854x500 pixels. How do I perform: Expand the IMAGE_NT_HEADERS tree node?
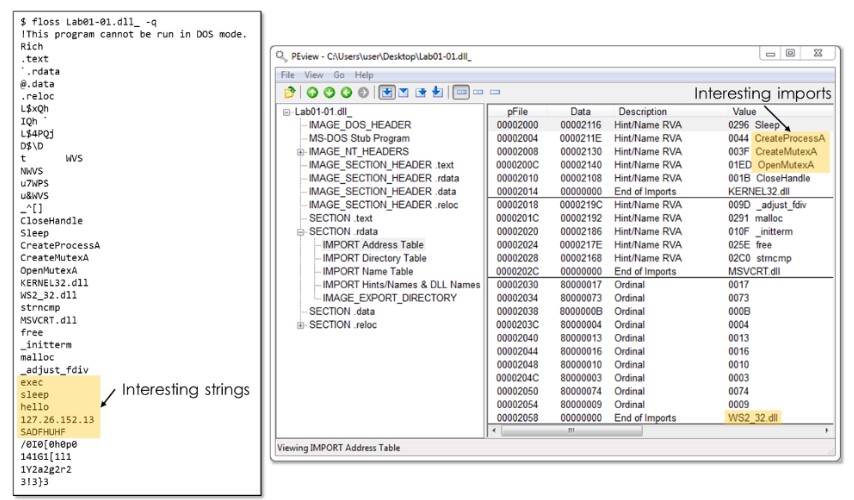click(x=301, y=152)
